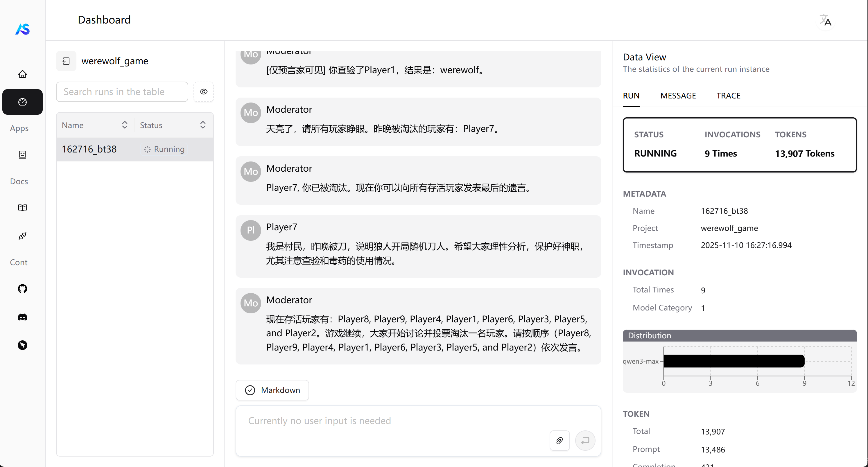Click the 13,907 Tokens value
Screen dimensions: 868x467
[x=805, y=154]
